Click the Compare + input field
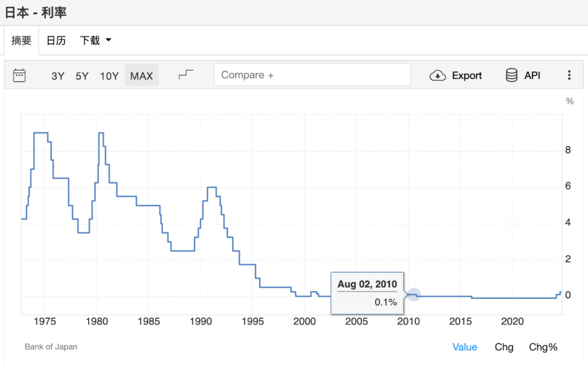Image resolution: width=588 pixels, height=366 pixels. coord(313,75)
